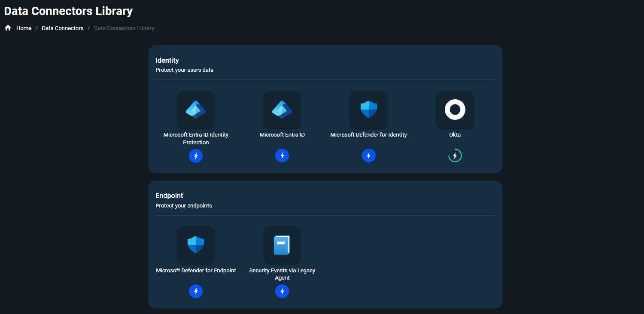
Task: Click lightning button under Defender for Identity
Action: [x=369, y=155]
